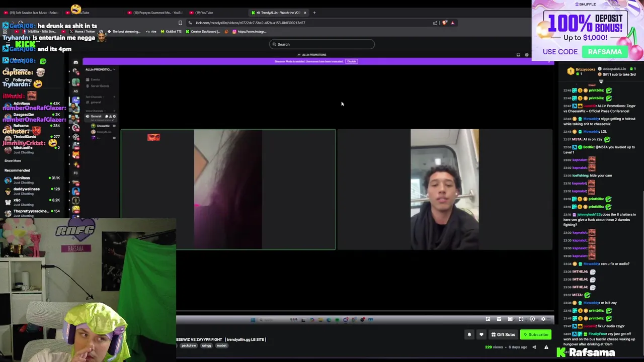Viewport: 644px width, 362px height.
Task: Open the Instagram bookmark
Action: tap(250, 32)
